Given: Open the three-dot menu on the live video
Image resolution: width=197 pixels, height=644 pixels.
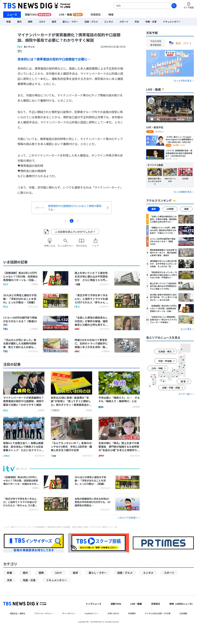Looking at the screenshot, I should pyautogui.click(x=188, y=101).
